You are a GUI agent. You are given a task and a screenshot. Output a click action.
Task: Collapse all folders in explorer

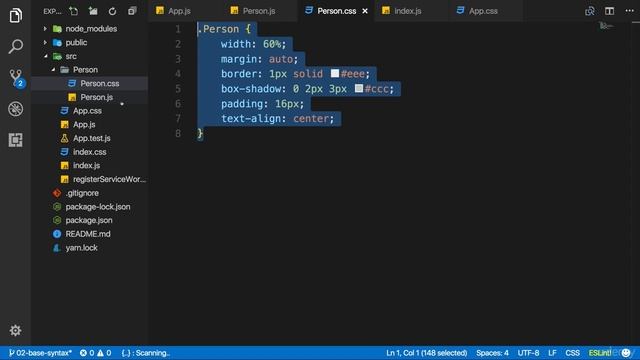(x=132, y=11)
